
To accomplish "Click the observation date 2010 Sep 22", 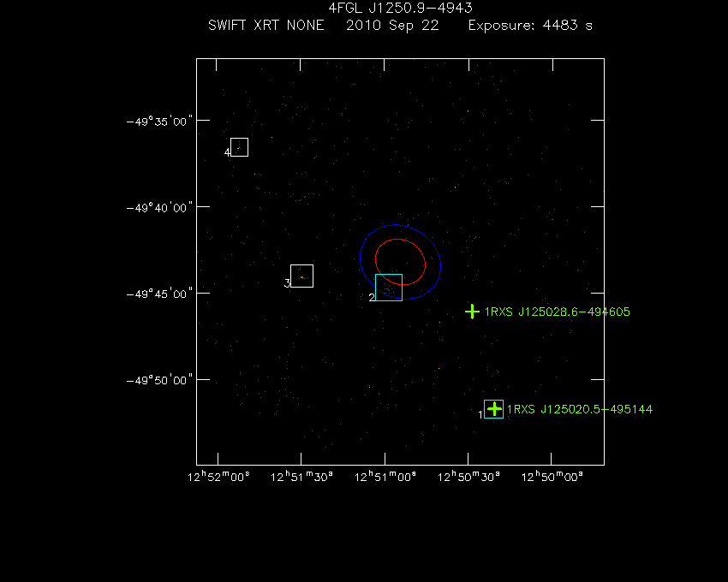I will point(392,26).
